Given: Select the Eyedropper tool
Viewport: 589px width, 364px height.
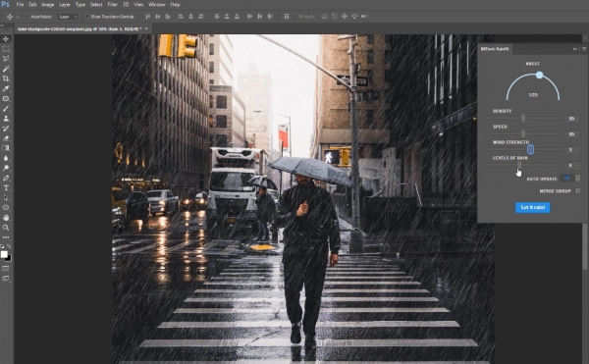Looking at the screenshot, I should [6, 89].
